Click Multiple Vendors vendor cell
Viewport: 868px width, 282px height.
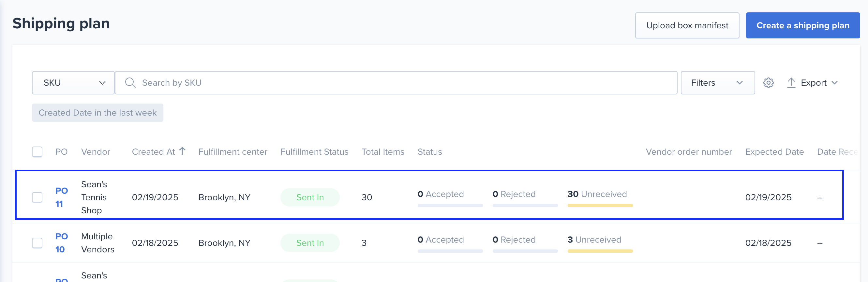[98, 243]
